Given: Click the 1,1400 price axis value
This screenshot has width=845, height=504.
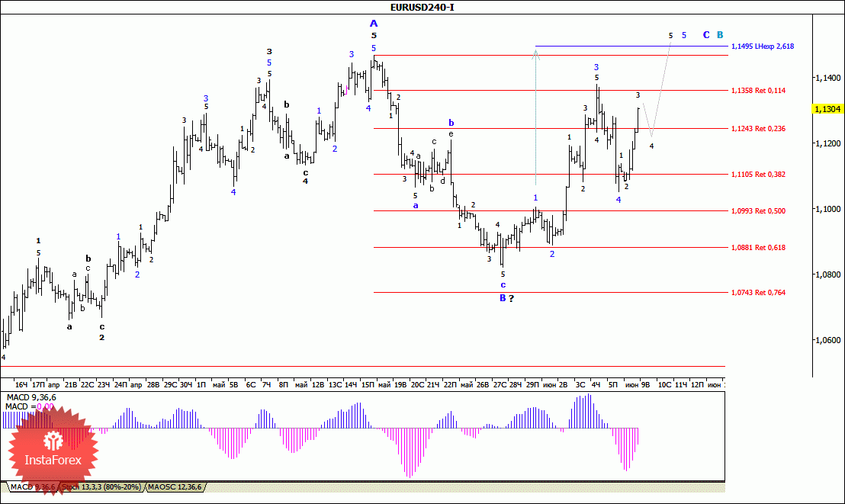Looking at the screenshot, I should (827, 79).
